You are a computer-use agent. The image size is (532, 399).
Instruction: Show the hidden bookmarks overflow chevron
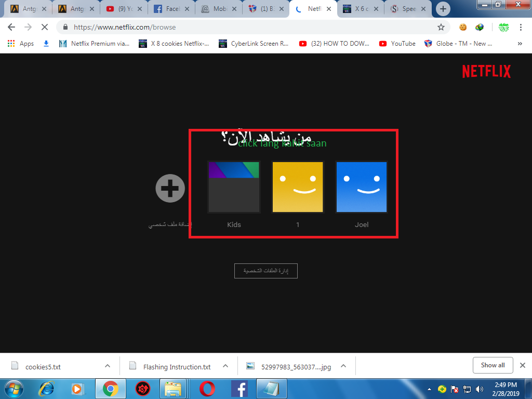[x=520, y=44]
